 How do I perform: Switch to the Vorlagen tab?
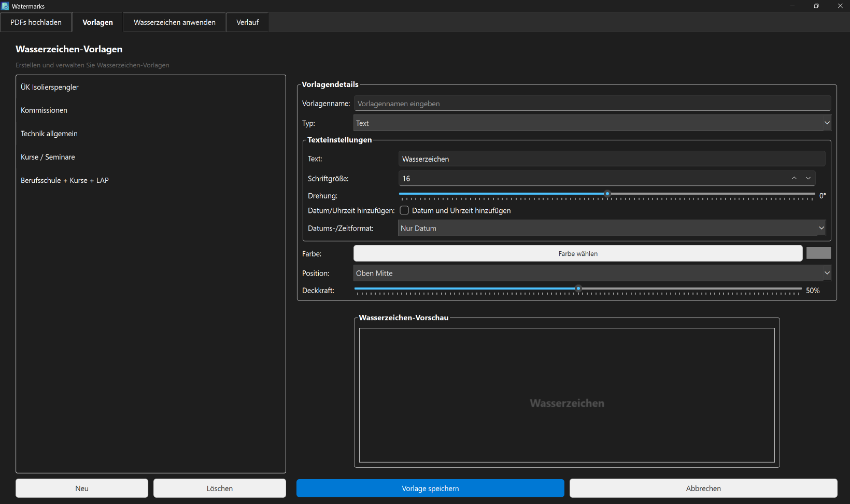click(x=97, y=22)
